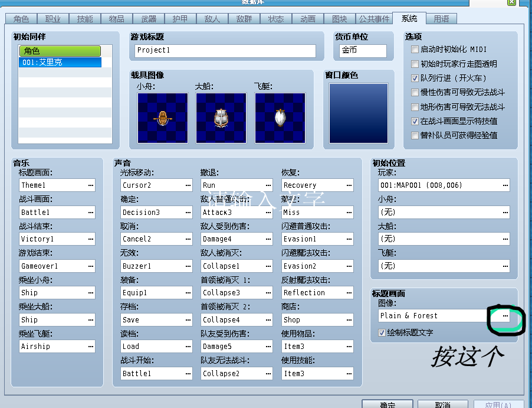Switch to the 角色 tab
Image resolution: width=532 pixels, height=408 pixels.
point(21,19)
